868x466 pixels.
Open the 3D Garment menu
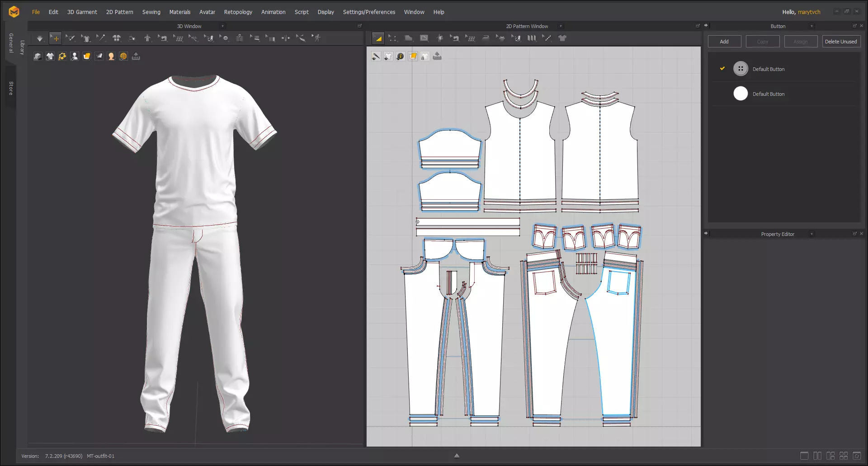tap(82, 12)
